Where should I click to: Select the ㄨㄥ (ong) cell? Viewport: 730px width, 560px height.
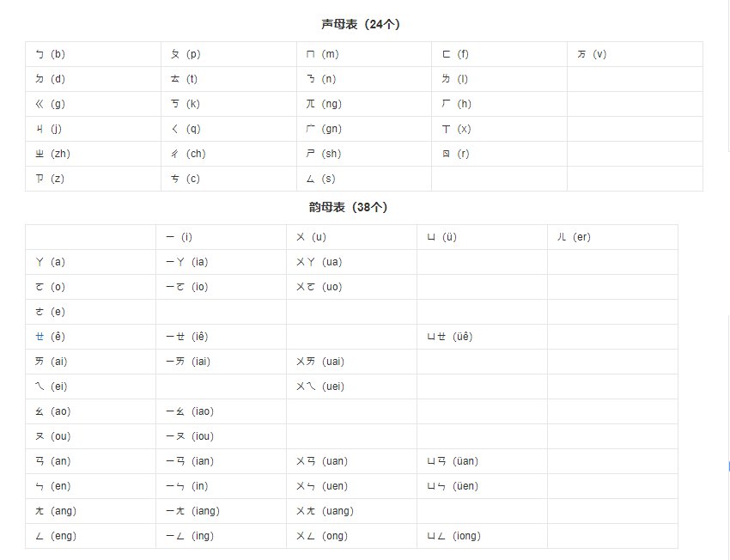pos(351,536)
